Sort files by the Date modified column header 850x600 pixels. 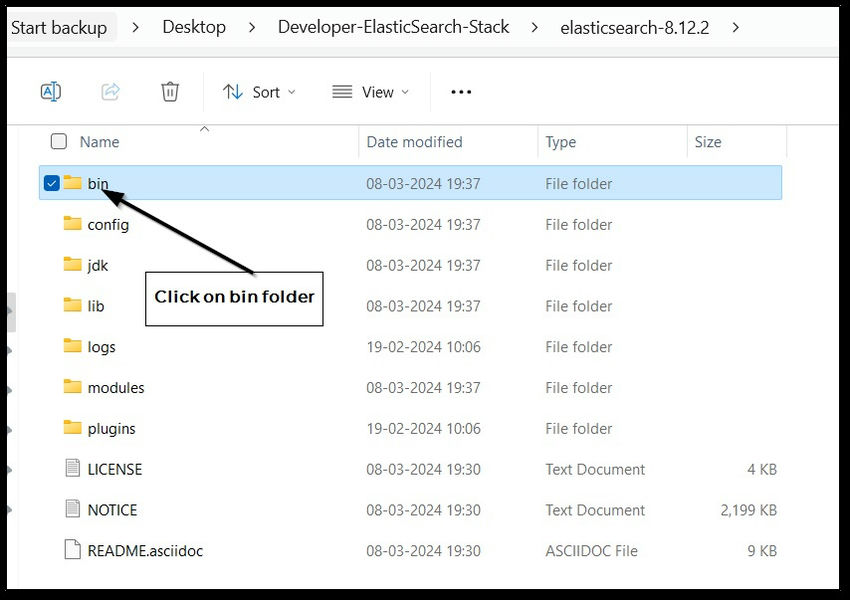413,141
